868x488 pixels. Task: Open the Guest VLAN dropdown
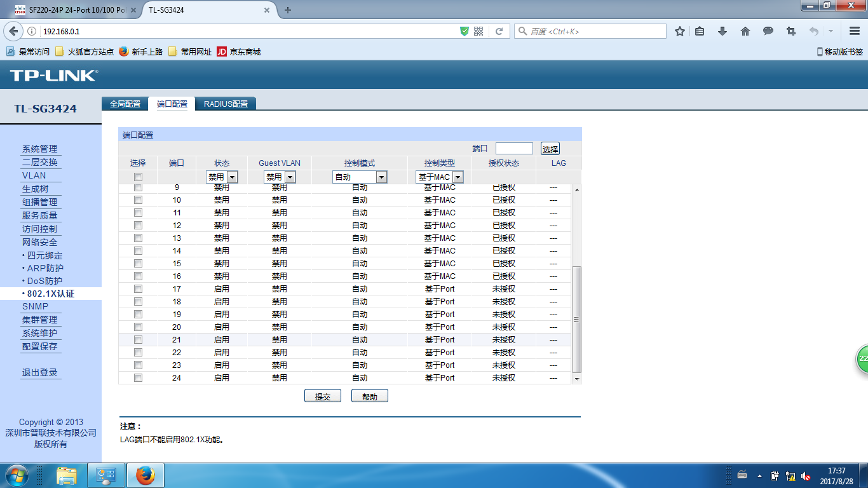coord(280,177)
